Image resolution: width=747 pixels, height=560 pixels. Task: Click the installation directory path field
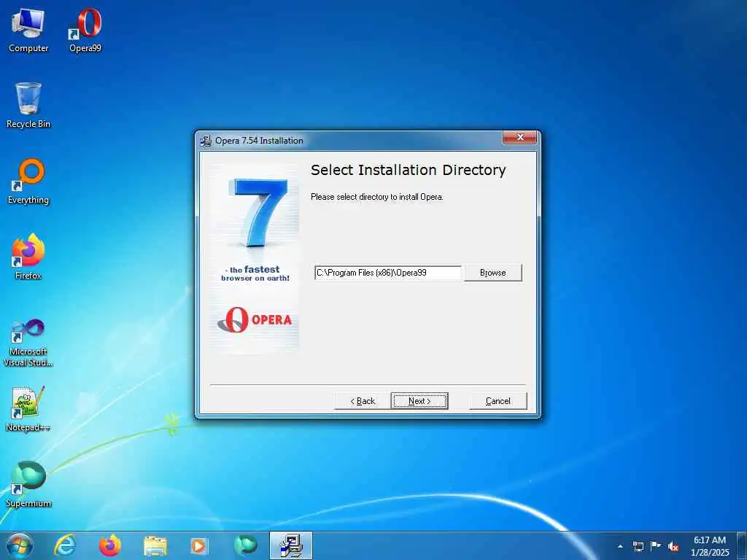pyautogui.click(x=388, y=273)
